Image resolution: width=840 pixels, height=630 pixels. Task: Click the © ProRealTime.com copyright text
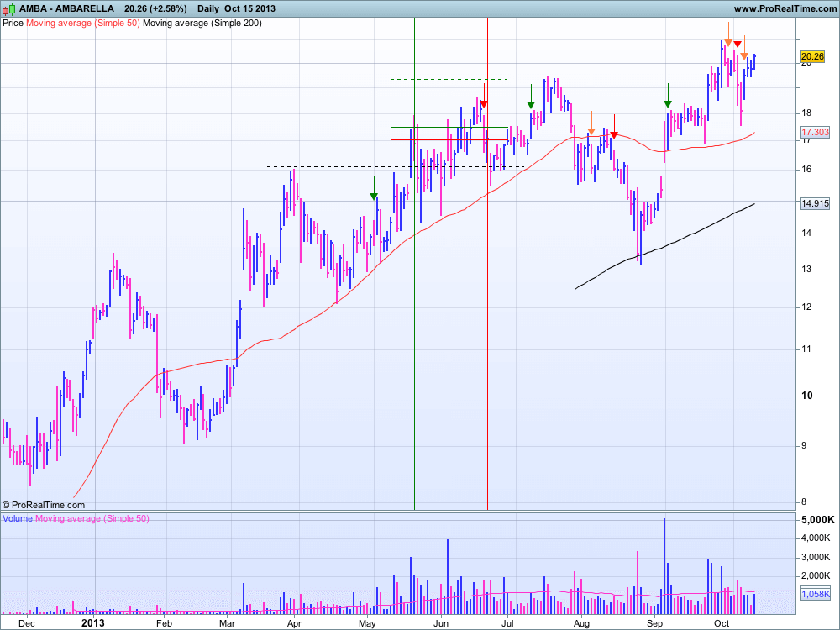44,505
